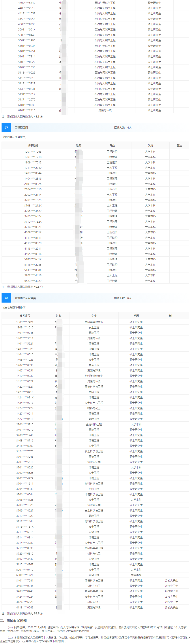Click the blue number 27 section badge

[x=6, y=127]
